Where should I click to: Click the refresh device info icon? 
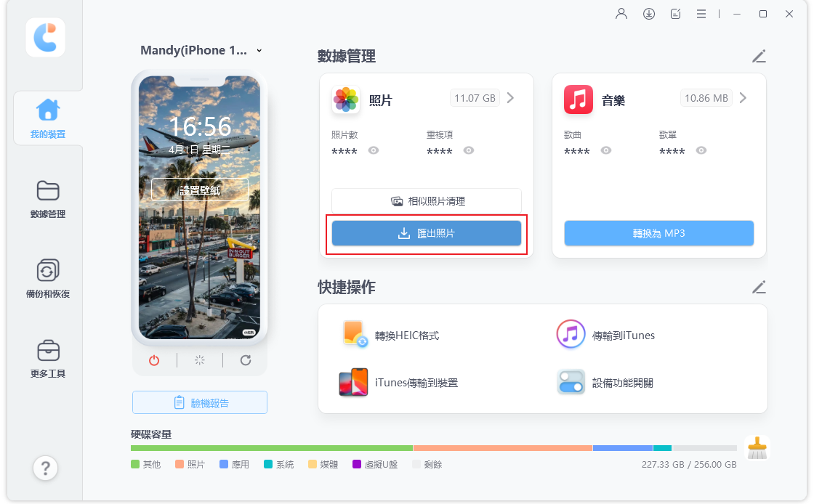246,359
